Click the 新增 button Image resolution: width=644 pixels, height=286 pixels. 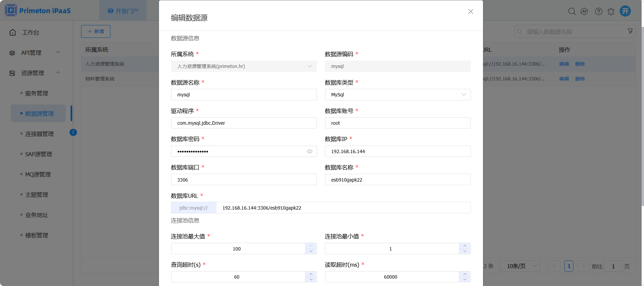[x=96, y=31]
